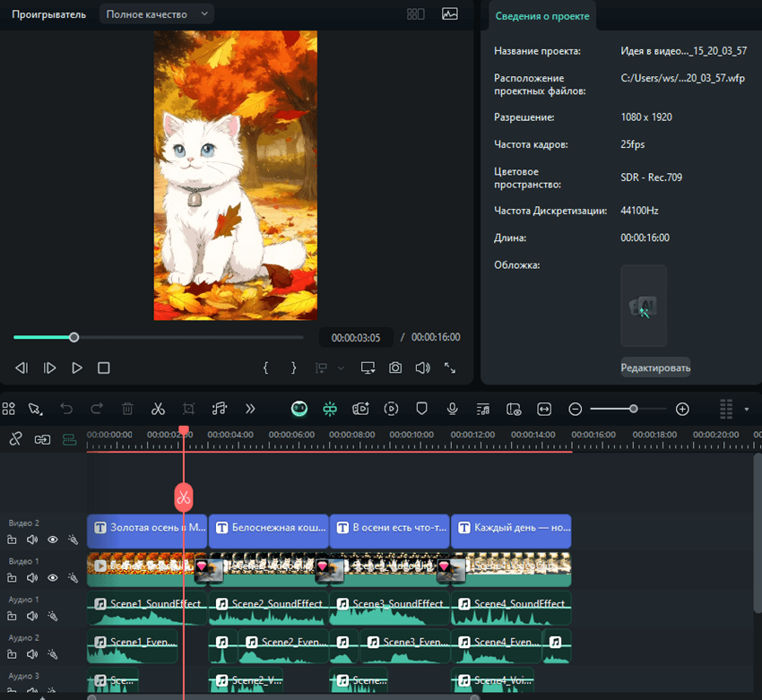This screenshot has height=700, width=762.
Task: Click the timeline zoom slider handle
Action: [633, 409]
